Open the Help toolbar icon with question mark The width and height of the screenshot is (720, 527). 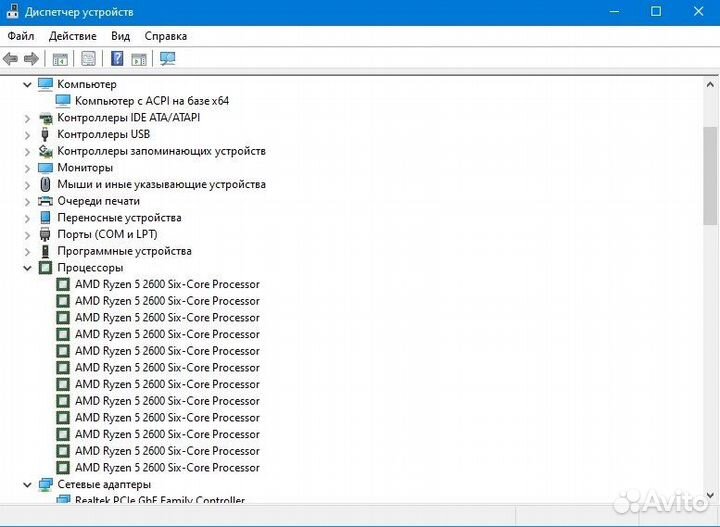pyautogui.click(x=117, y=59)
